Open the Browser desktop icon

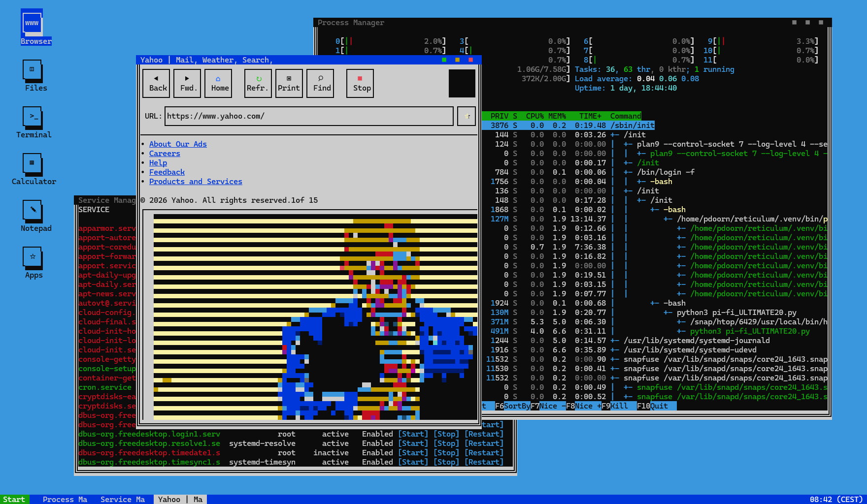pyautogui.click(x=36, y=28)
